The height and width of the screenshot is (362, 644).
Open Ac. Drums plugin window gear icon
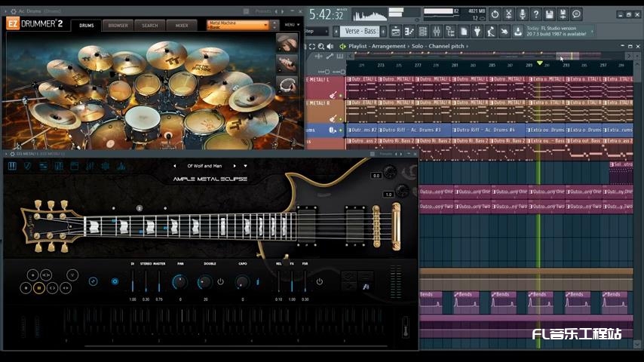pos(14,11)
